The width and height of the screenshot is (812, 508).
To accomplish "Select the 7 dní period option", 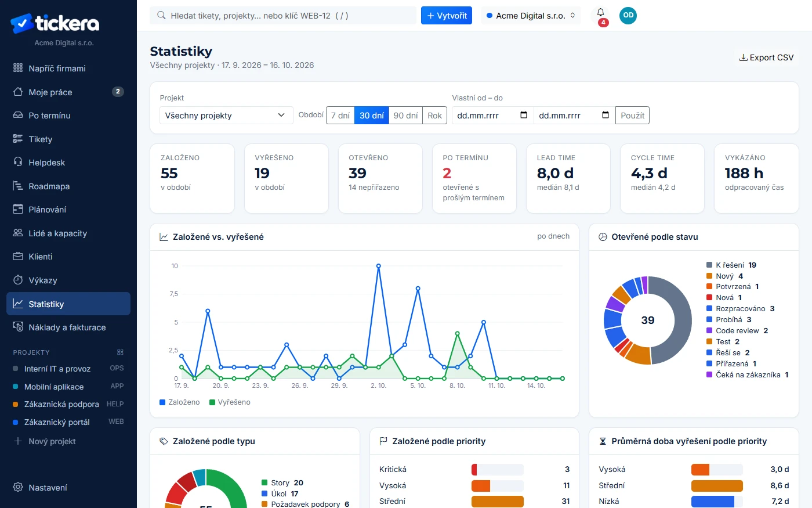I will click(340, 116).
